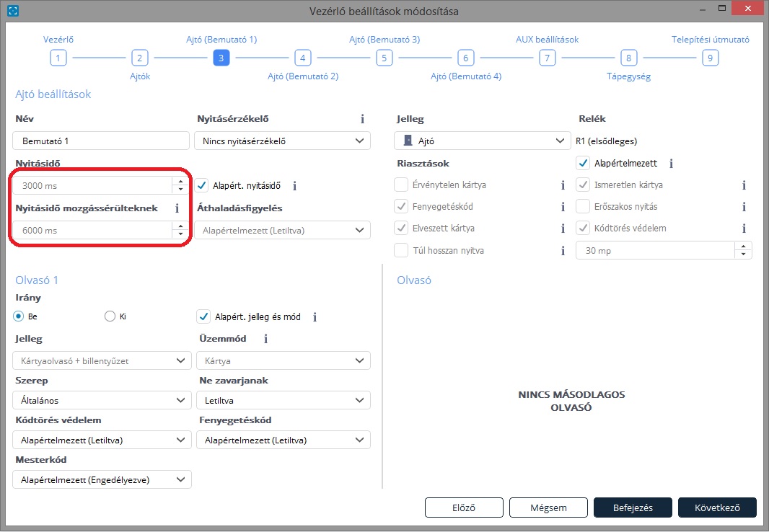Click info icon beside Alapértelmezett relay checkbox

[x=671, y=164]
